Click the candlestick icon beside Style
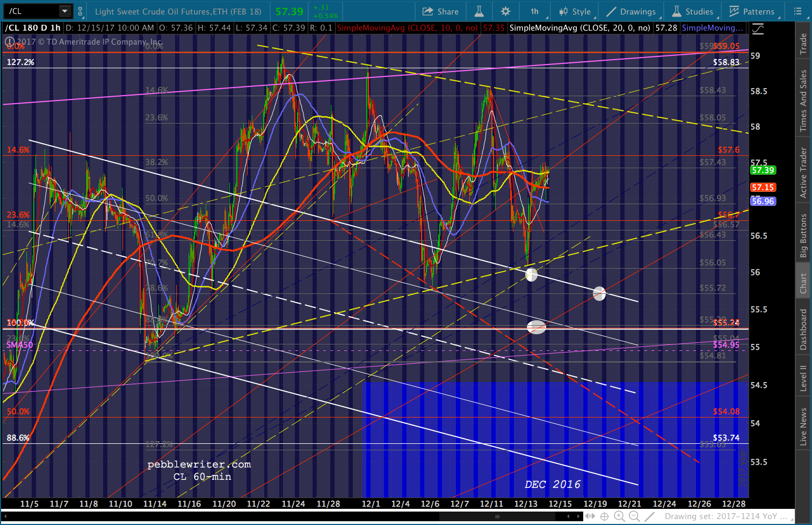 563,11
